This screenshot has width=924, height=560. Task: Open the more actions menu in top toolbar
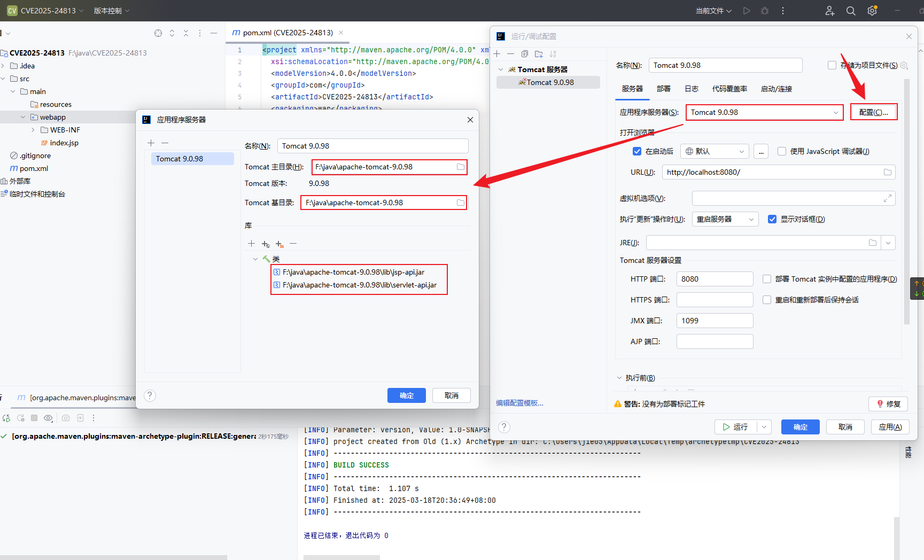(x=783, y=11)
